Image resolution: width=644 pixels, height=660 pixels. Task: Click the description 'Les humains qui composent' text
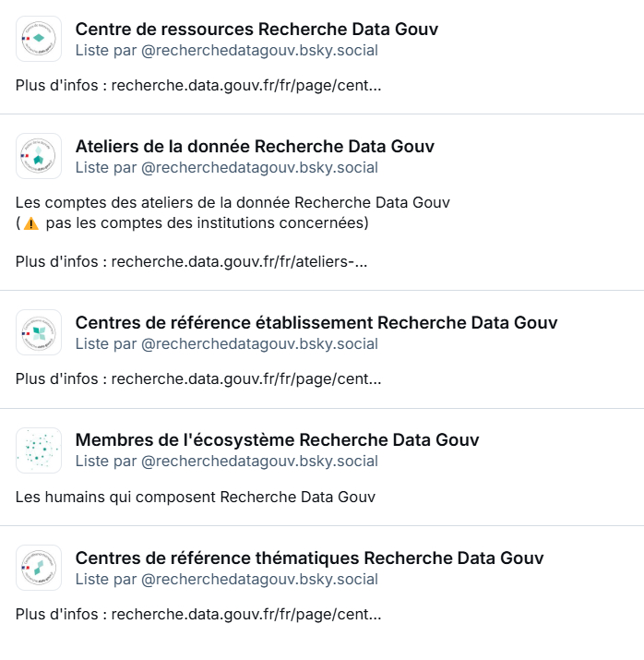pos(196,498)
